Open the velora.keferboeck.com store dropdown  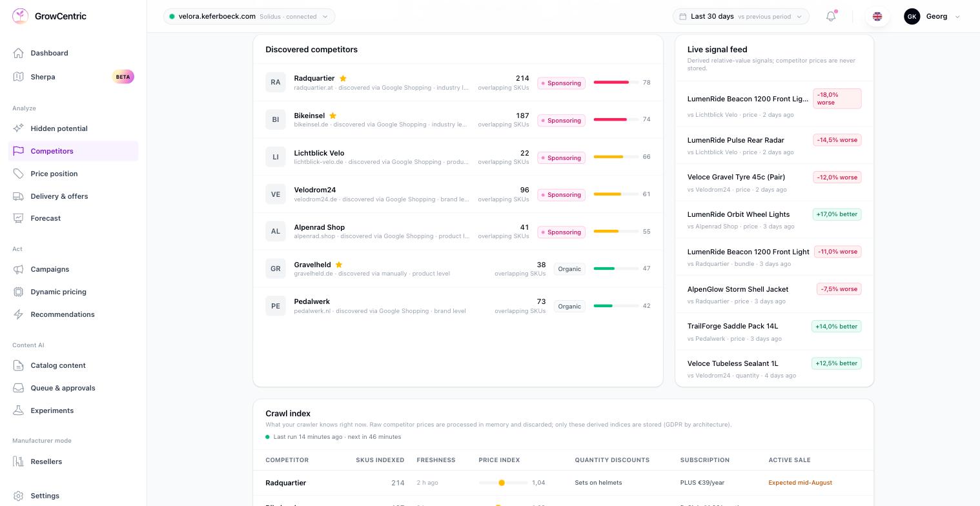[x=249, y=17]
